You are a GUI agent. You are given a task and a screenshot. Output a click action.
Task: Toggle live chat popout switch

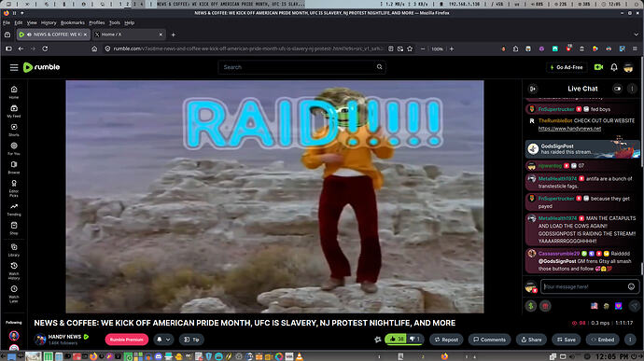617,89
